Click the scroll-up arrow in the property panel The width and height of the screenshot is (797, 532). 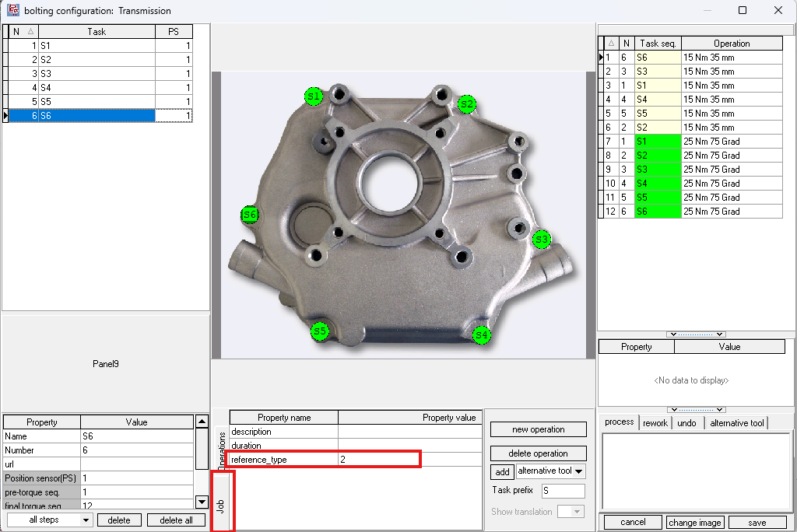(202, 422)
